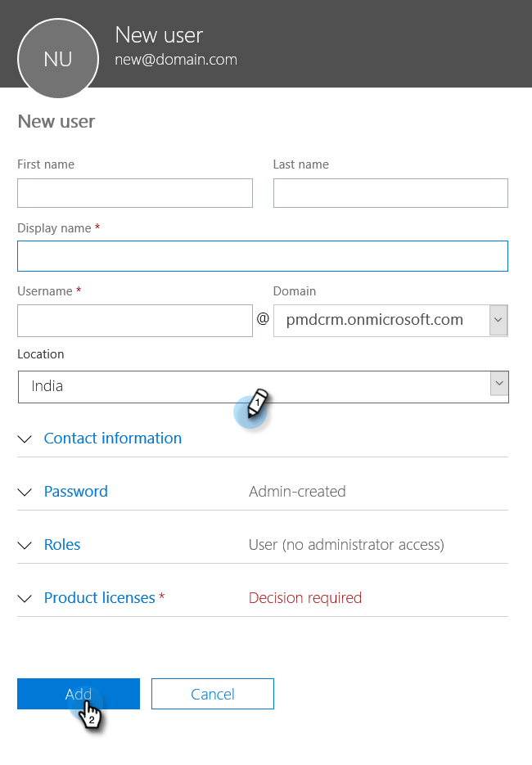Click the chevron next to Roles
Screen dimensions: 532x765
[24, 546]
